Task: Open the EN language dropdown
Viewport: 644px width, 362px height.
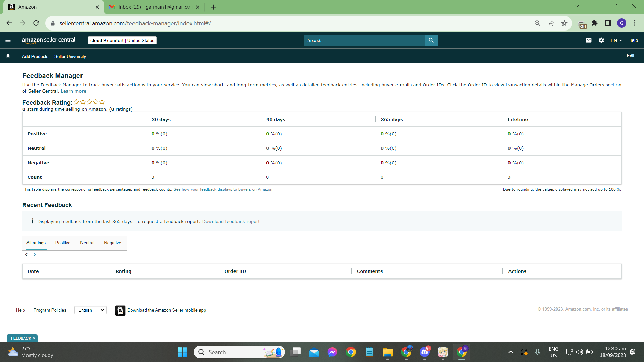Action: [x=616, y=40]
